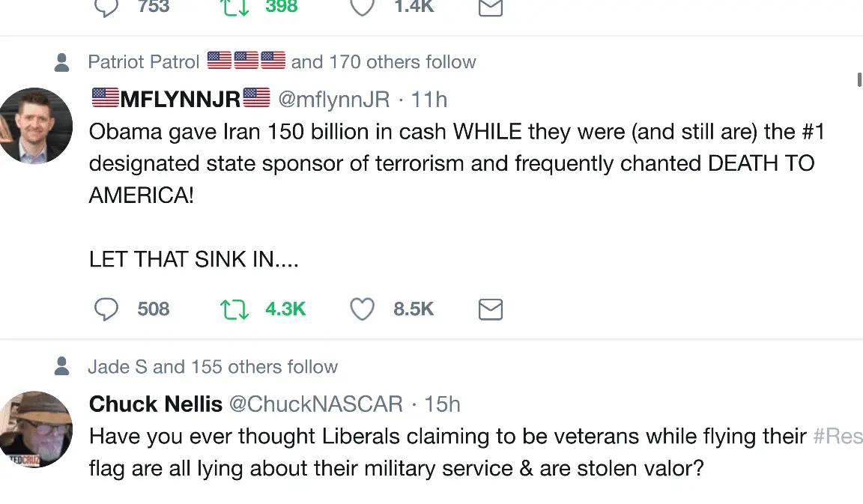The height and width of the screenshot is (504, 863).
Task: Click the envelope icon on top tweet
Action: pyautogui.click(x=490, y=8)
